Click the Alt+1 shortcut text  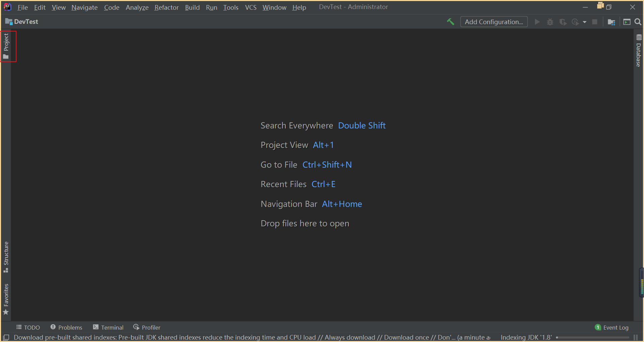323,145
